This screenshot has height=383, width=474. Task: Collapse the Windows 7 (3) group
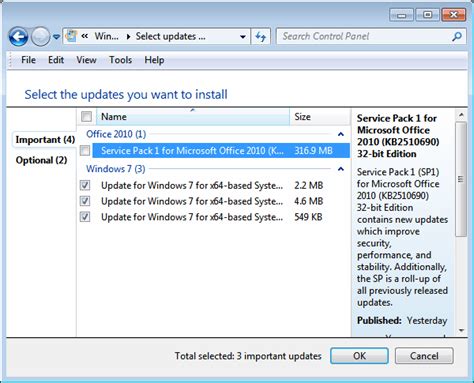click(x=340, y=169)
